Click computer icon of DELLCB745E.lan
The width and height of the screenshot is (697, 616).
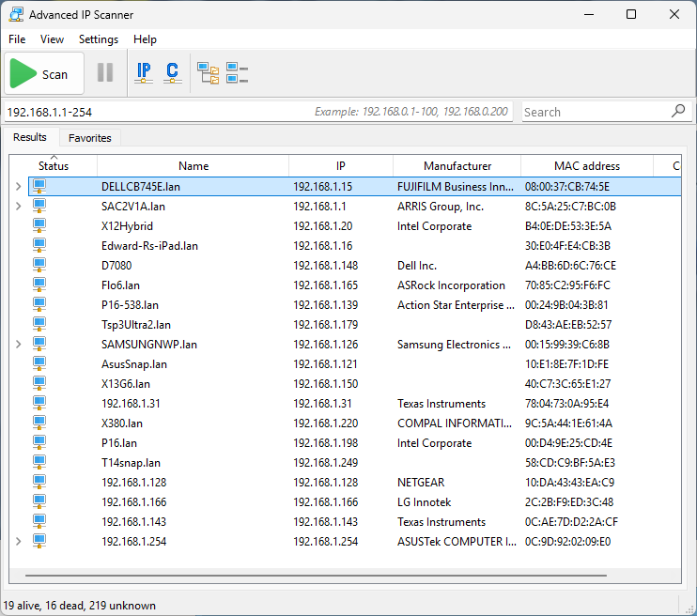pyautogui.click(x=39, y=186)
